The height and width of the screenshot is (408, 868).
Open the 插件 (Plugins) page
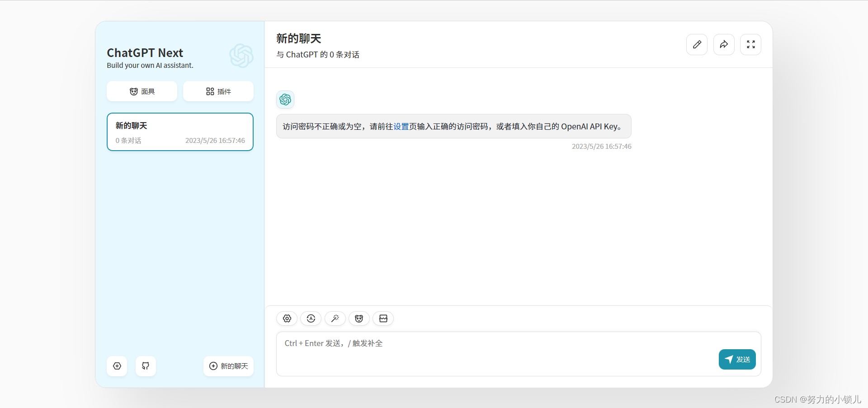(218, 91)
